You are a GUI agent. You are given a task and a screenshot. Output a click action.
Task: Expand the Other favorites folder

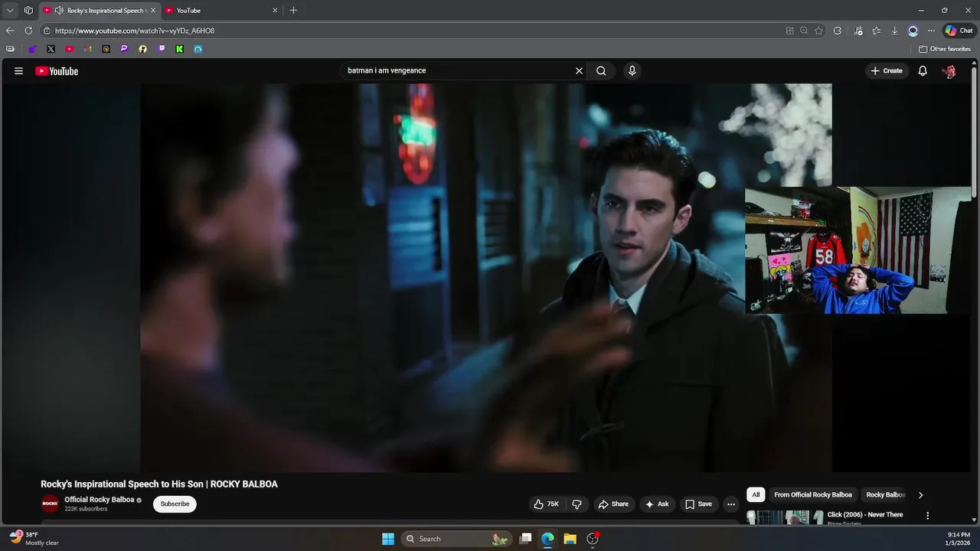[945, 49]
